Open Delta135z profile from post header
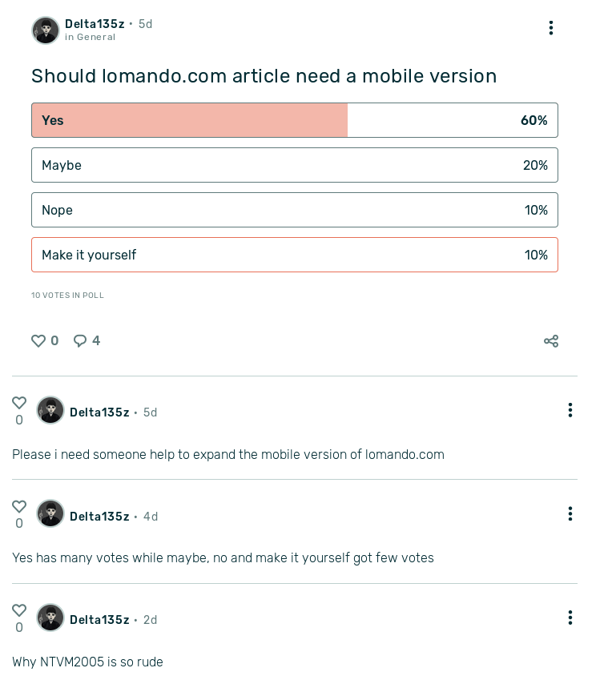The image size is (616, 676). coord(95,24)
